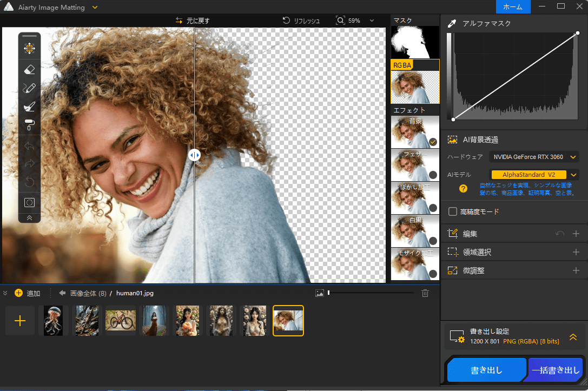Click the yellow question mark help icon

(463, 189)
